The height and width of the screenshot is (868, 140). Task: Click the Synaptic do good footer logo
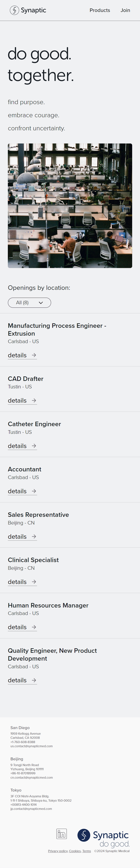[104, 838]
